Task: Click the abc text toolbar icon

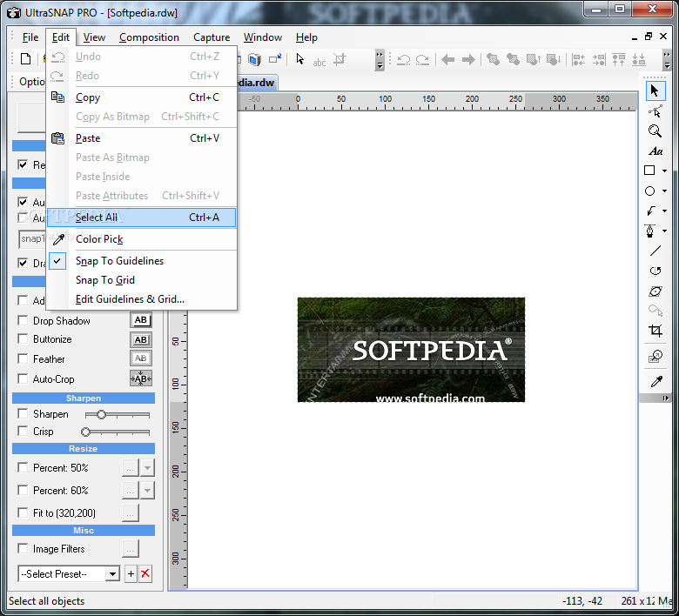Action: click(319, 63)
